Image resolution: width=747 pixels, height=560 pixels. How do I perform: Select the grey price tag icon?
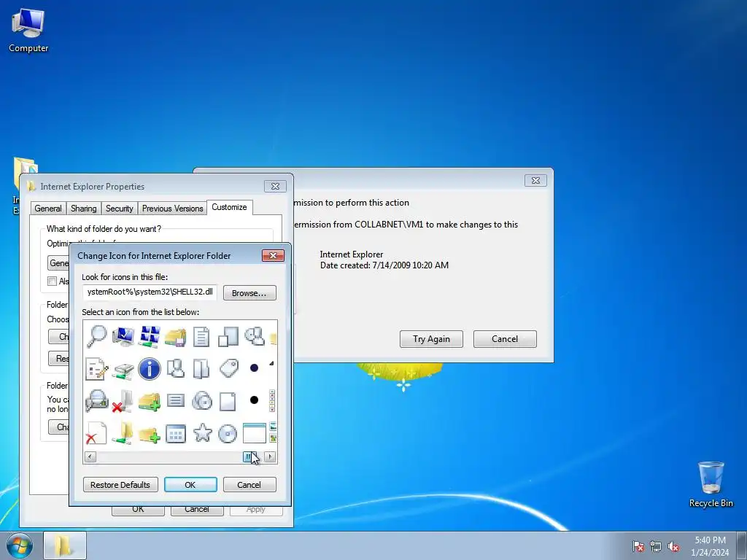point(229,368)
